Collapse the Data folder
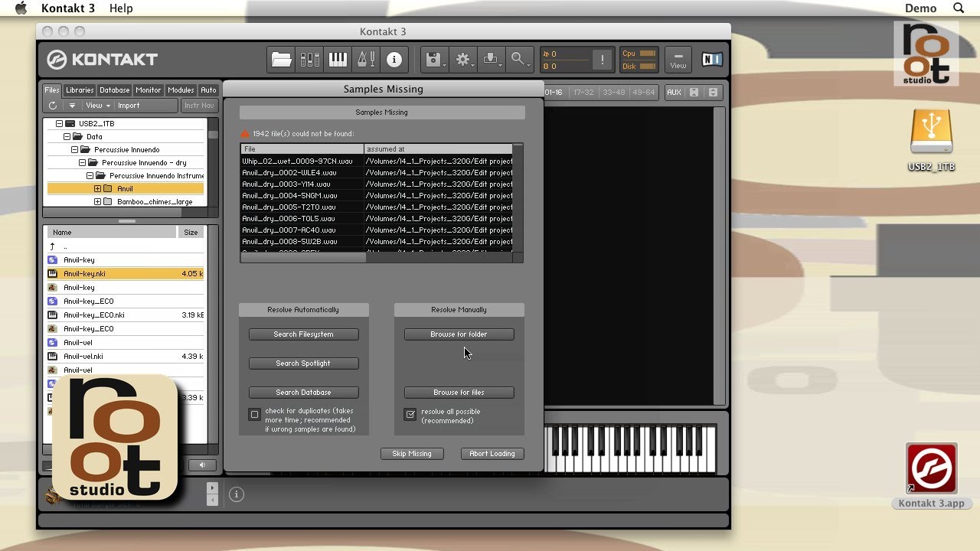This screenshot has height=551, width=980. (67, 136)
